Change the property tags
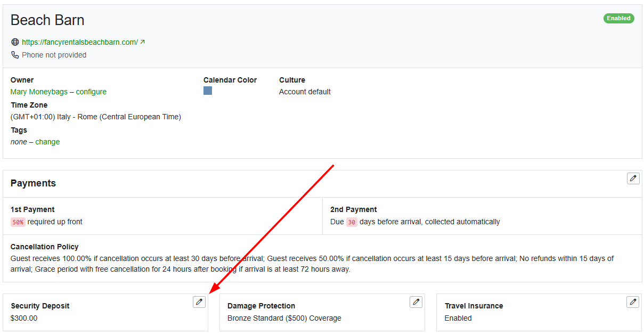This screenshot has height=334, width=644. pos(47,141)
